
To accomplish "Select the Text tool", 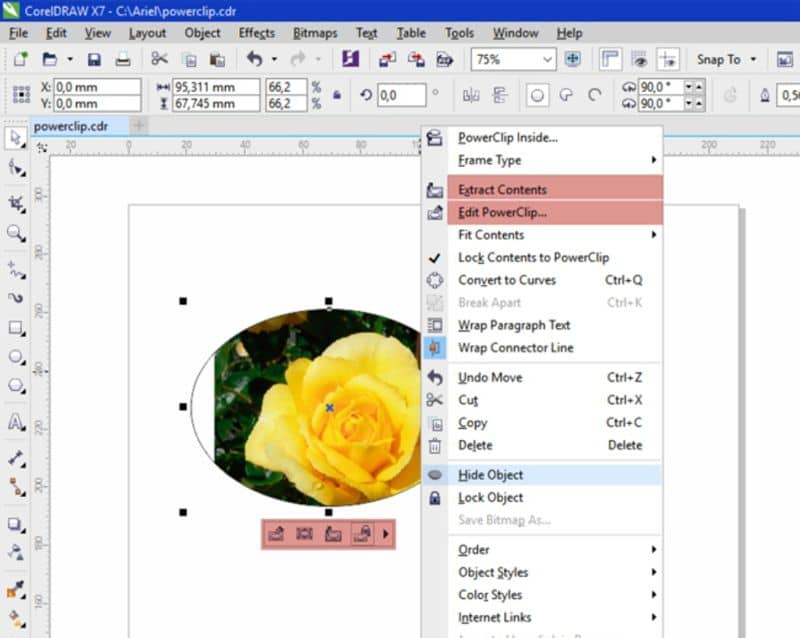I will [x=15, y=422].
